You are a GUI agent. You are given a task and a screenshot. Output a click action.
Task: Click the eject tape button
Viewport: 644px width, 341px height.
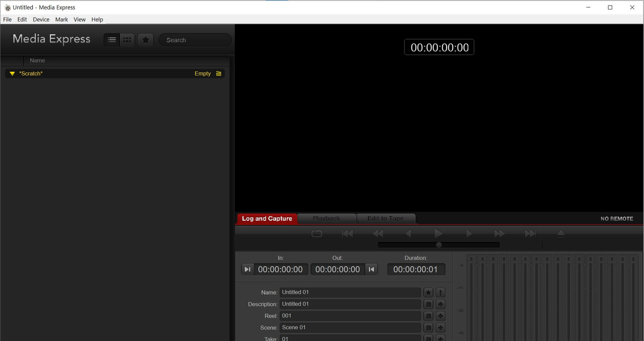pos(561,233)
